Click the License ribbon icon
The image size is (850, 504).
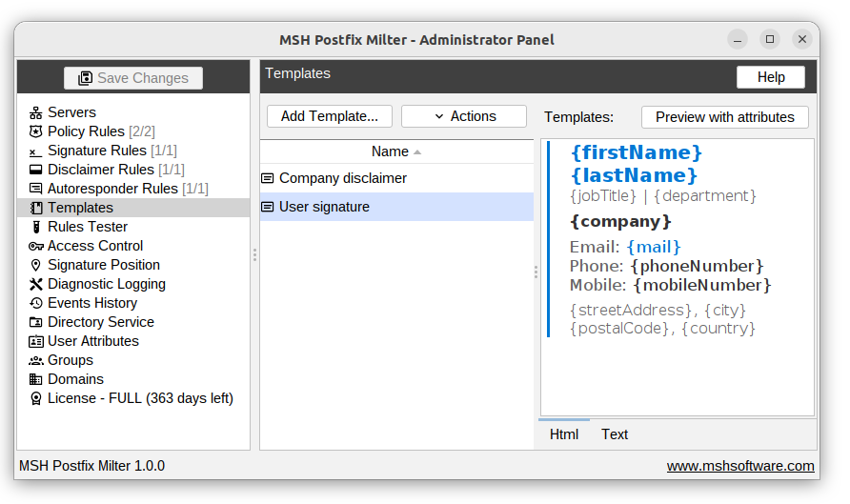(36, 398)
